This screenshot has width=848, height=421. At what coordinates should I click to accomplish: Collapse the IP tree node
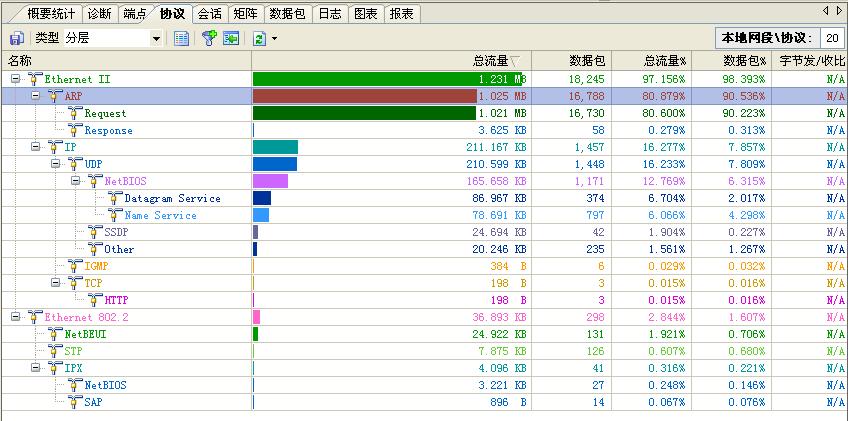pos(35,147)
